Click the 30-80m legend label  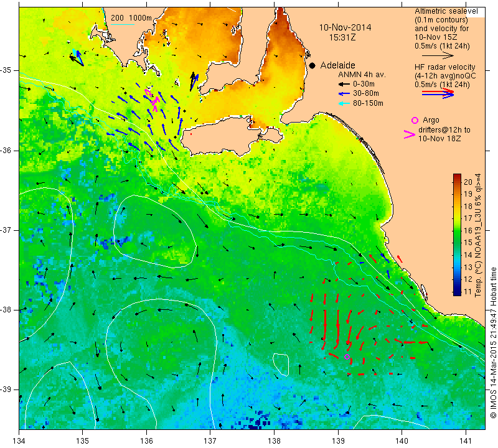(365, 93)
